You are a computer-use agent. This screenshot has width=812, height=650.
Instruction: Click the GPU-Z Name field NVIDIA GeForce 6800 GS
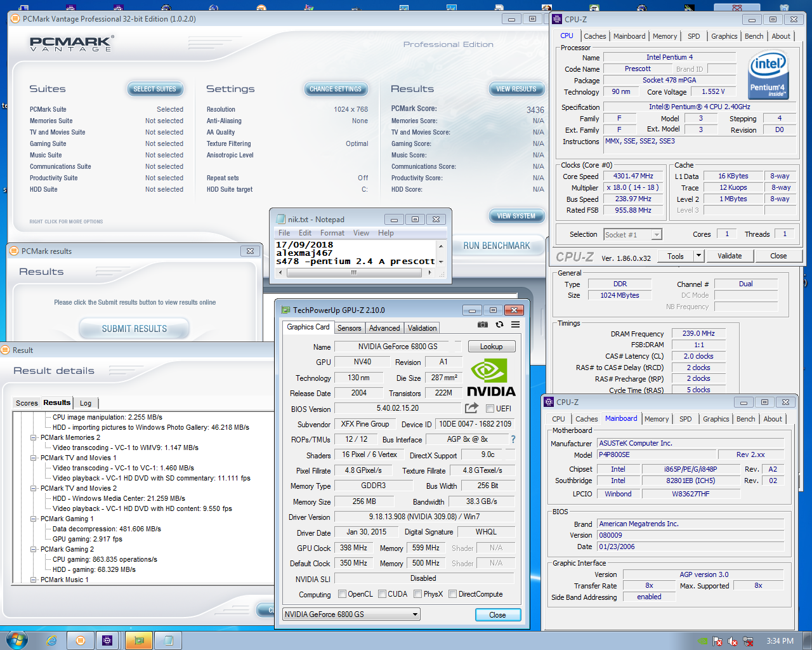(398, 347)
